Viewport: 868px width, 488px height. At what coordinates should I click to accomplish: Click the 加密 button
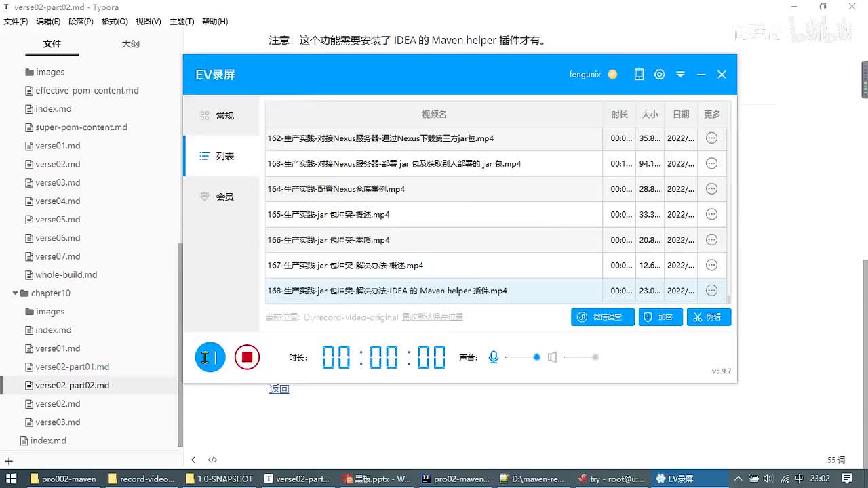tap(660, 317)
